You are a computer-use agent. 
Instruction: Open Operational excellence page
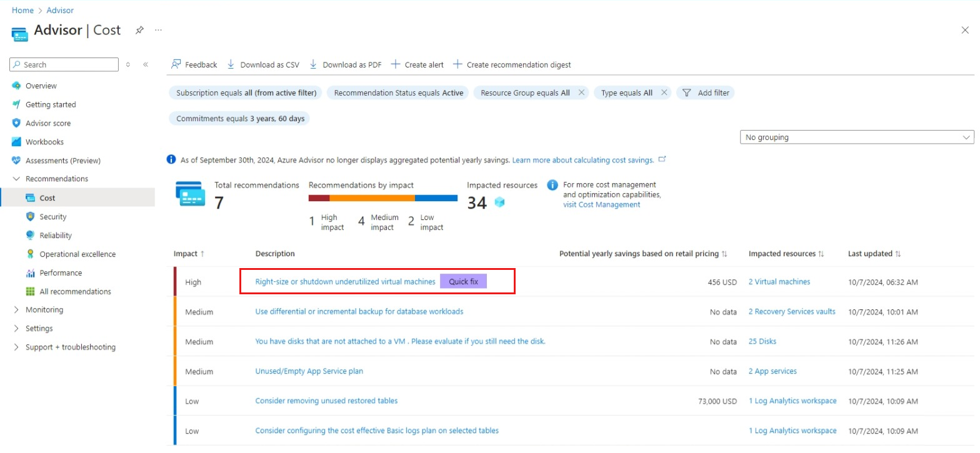[x=77, y=254]
